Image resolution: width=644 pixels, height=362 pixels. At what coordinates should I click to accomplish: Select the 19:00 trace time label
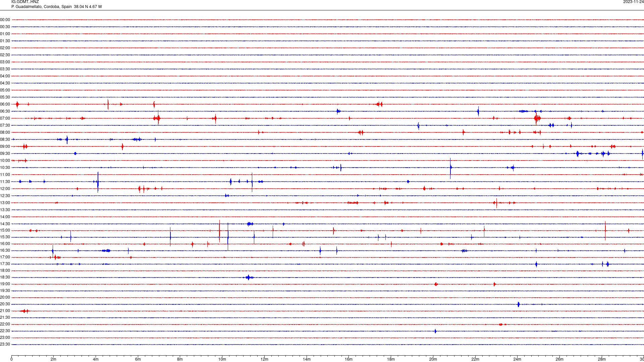[5, 284]
